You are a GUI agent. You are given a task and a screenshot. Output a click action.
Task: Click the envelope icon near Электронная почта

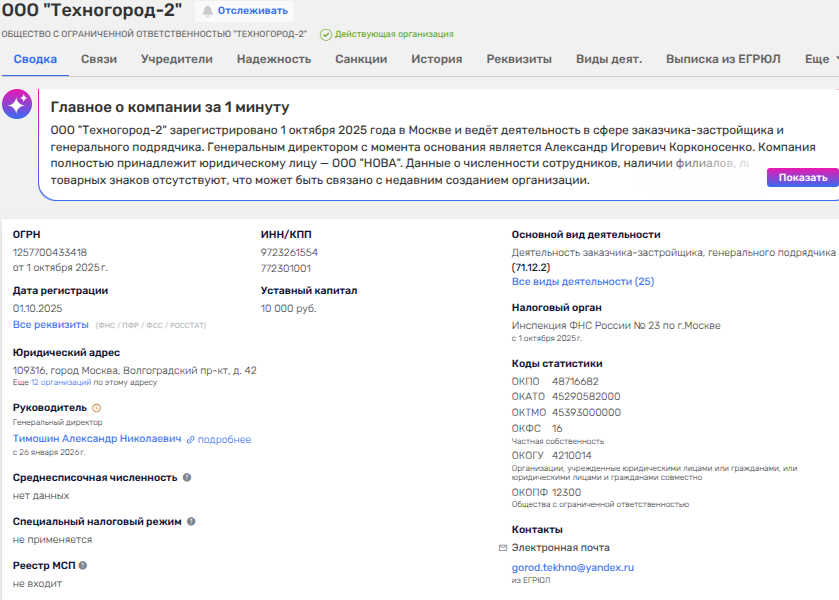(x=503, y=548)
